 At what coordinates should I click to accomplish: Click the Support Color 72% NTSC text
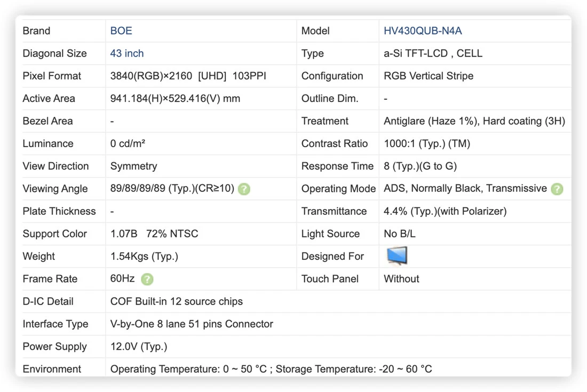pyautogui.click(x=172, y=234)
